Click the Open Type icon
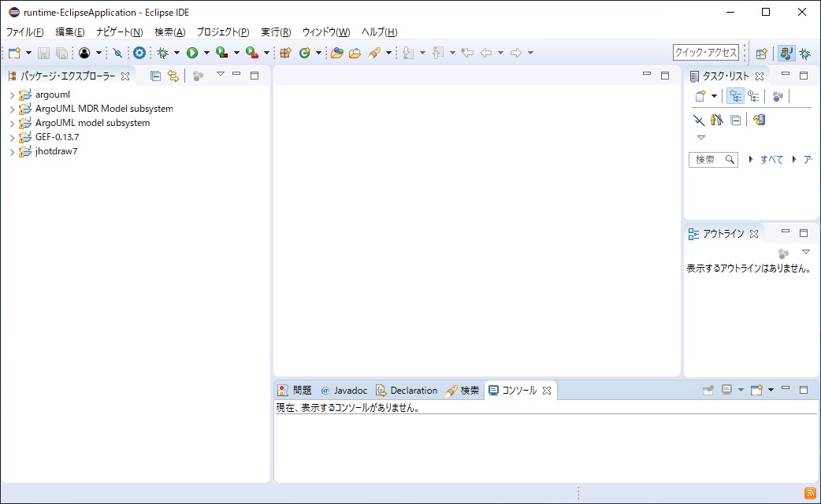Image resolution: width=821 pixels, height=504 pixels. 337,53
